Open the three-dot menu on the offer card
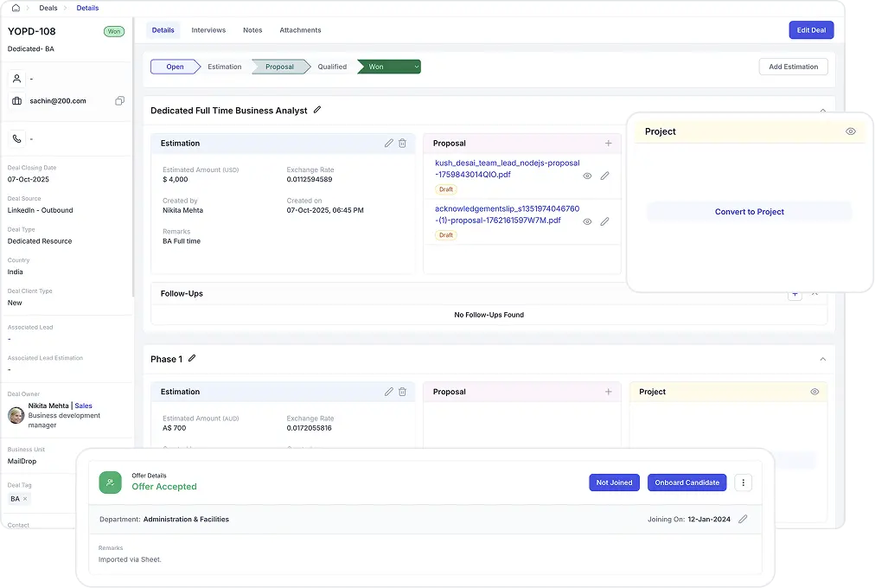Viewport: 875px width, 588px height. point(743,483)
